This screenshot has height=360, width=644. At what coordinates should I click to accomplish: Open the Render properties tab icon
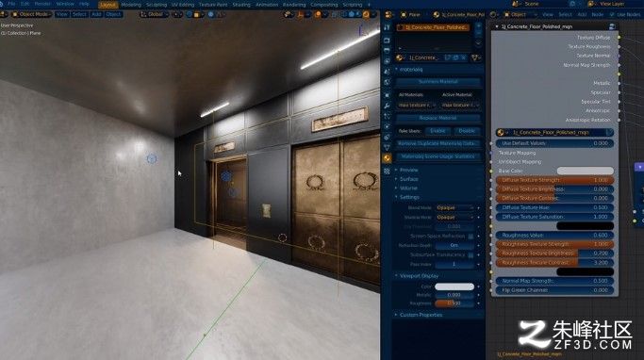point(387,41)
